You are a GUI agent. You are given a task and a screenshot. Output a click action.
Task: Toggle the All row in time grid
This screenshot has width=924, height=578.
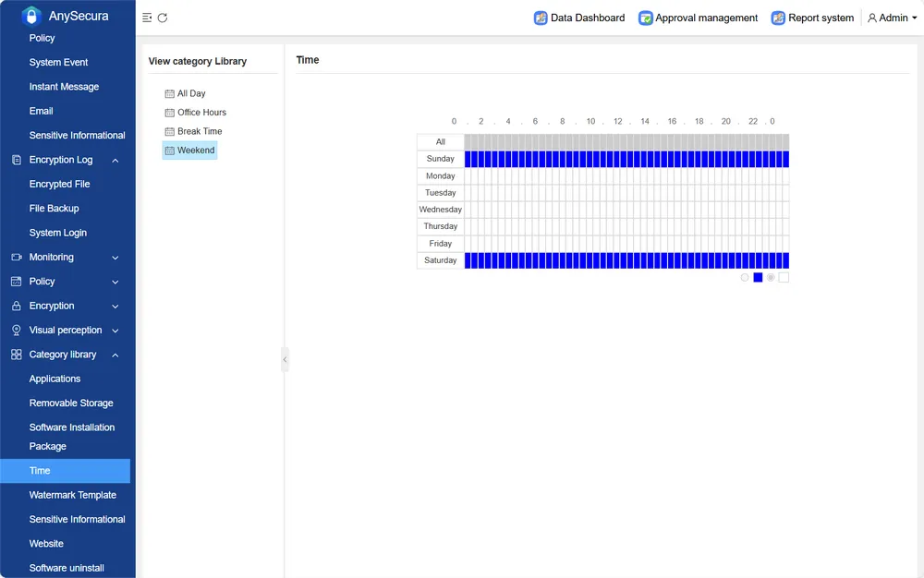coord(441,142)
